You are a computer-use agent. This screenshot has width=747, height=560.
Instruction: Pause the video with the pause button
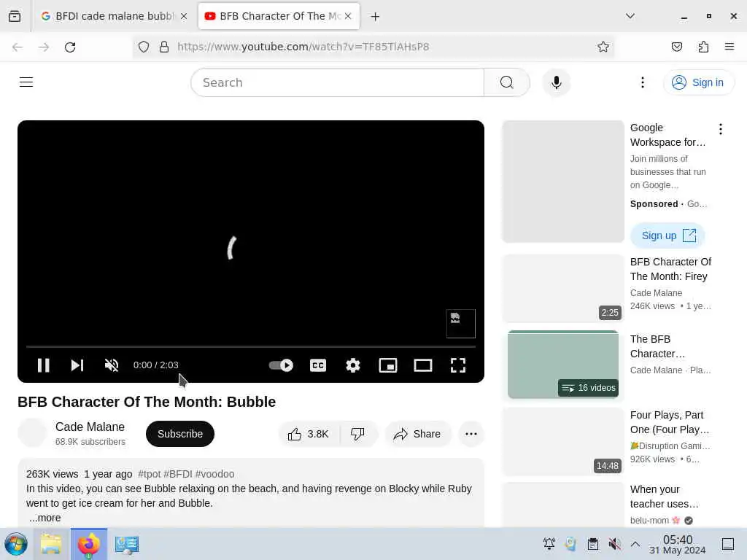43,365
